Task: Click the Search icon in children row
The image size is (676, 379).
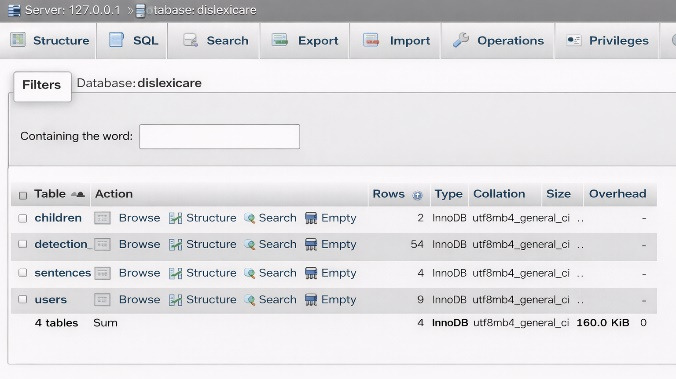Action: click(x=250, y=219)
